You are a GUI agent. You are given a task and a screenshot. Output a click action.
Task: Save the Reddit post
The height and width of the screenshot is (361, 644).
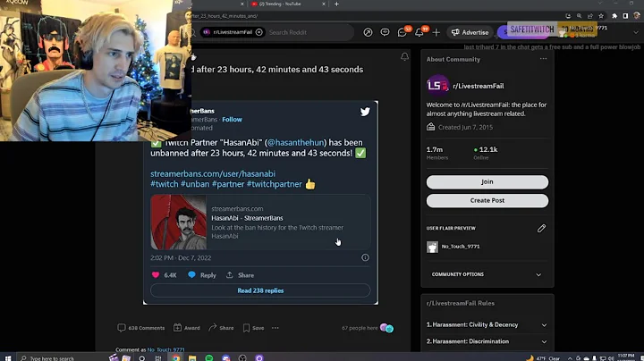tap(253, 328)
